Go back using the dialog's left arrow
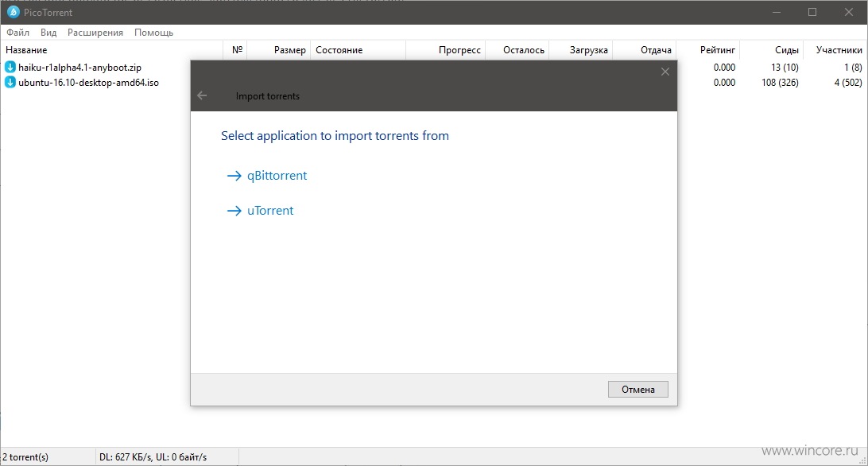 [202, 95]
